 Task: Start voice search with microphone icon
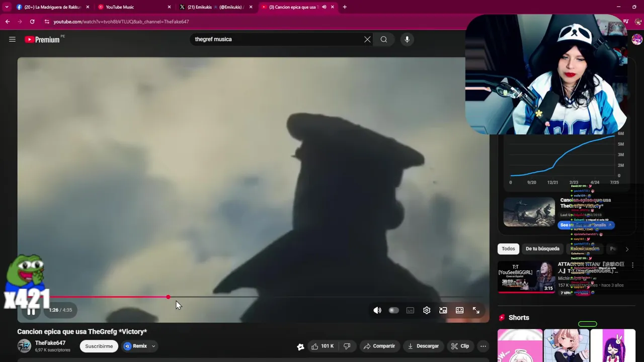click(407, 39)
